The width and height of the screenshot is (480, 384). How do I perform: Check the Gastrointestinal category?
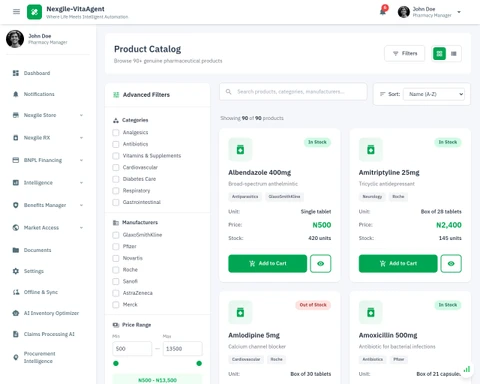116,202
